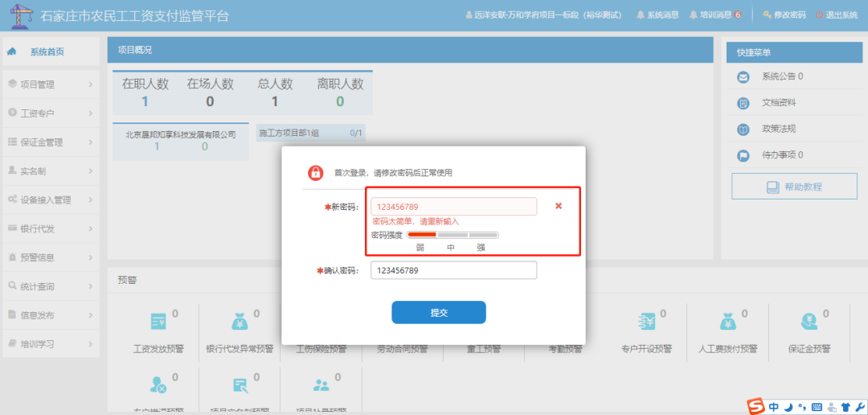The width and height of the screenshot is (868, 415).
Task: Open system messages bell icon
Action: (x=641, y=15)
